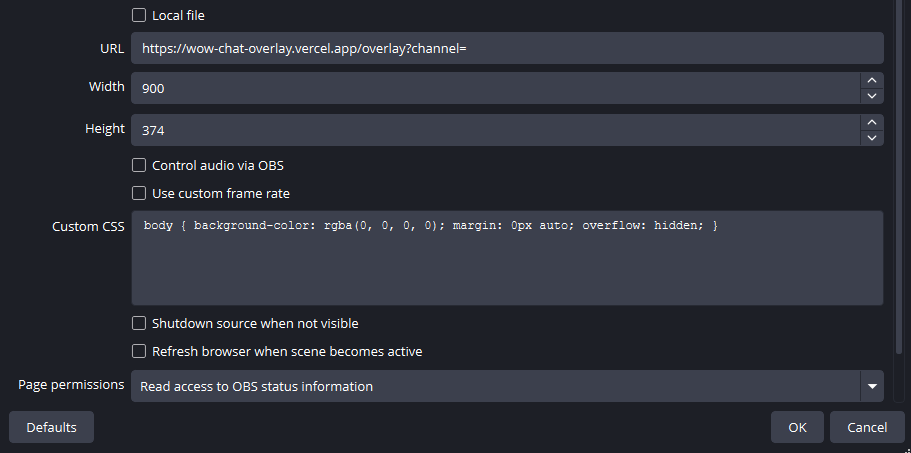Toggle Refresh browser when scene becomes active
The image size is (911, 453).
pyautogui.click(x=139, y=351)
